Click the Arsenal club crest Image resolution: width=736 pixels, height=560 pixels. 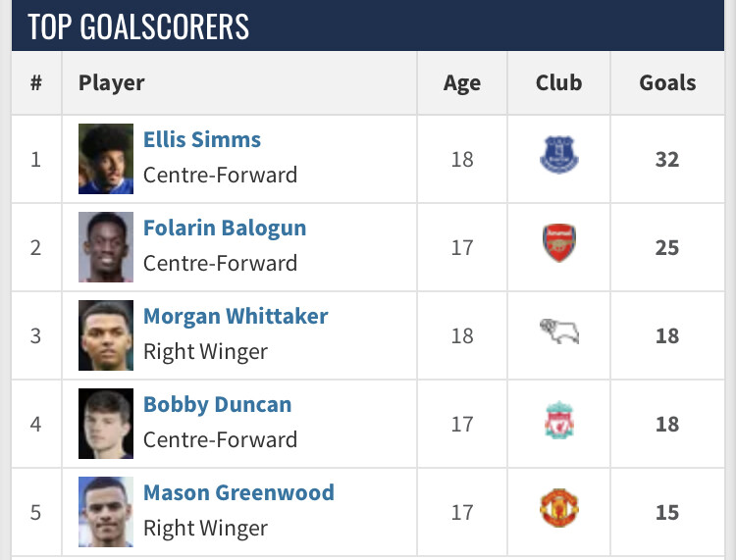click(558, 243)
